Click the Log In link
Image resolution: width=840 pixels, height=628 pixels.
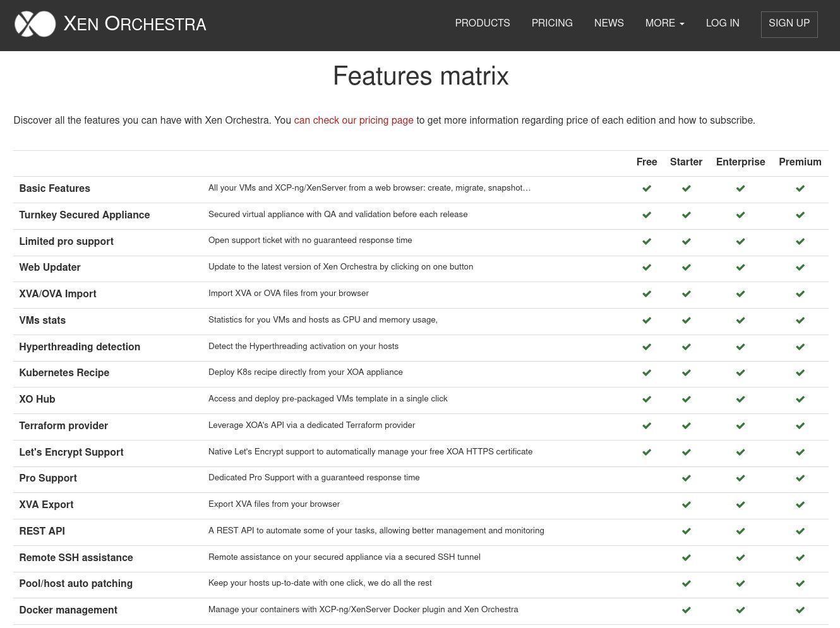click(723, 23)
